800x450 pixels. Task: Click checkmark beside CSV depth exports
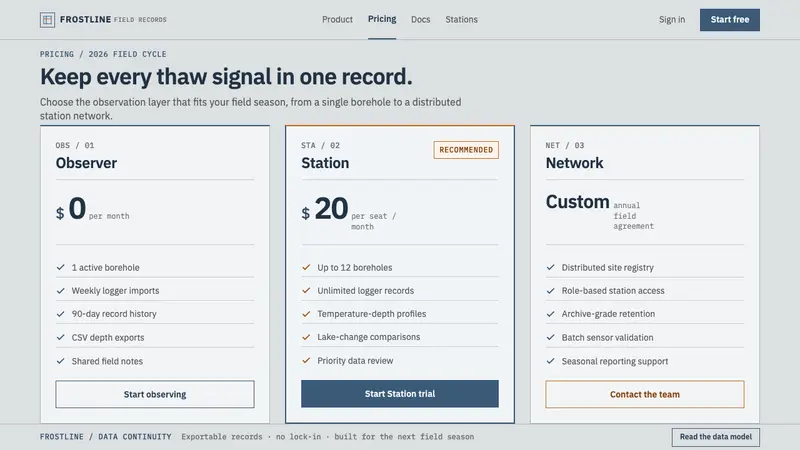(x=61, y=337)
